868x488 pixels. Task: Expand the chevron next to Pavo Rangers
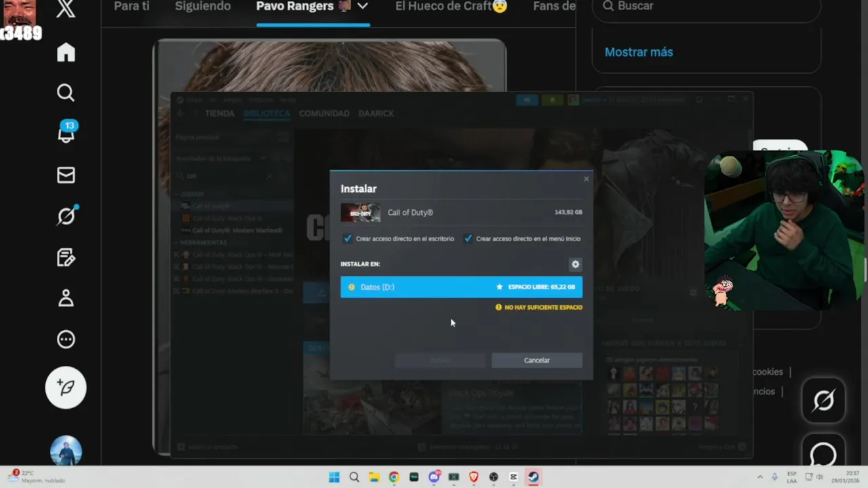coord(363,6)
